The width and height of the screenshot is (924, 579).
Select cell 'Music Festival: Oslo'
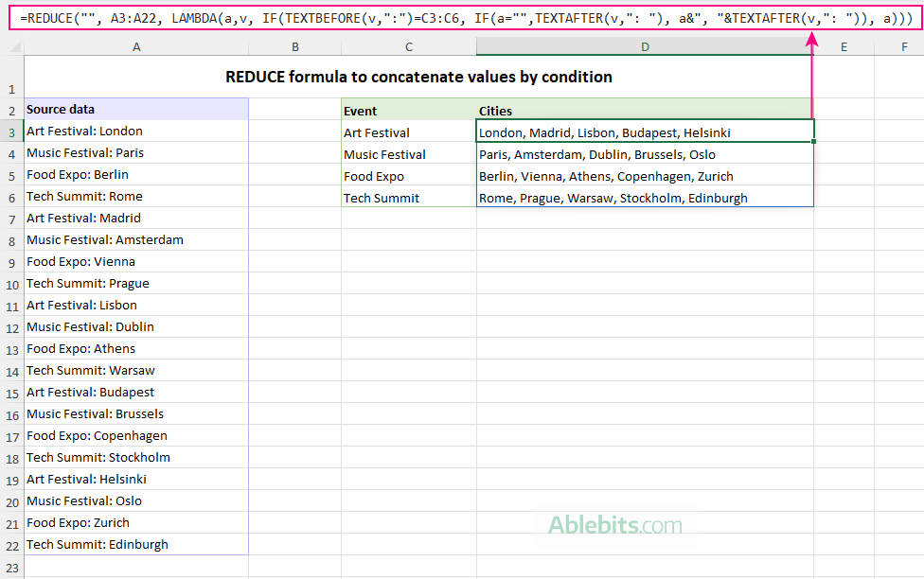136,501
